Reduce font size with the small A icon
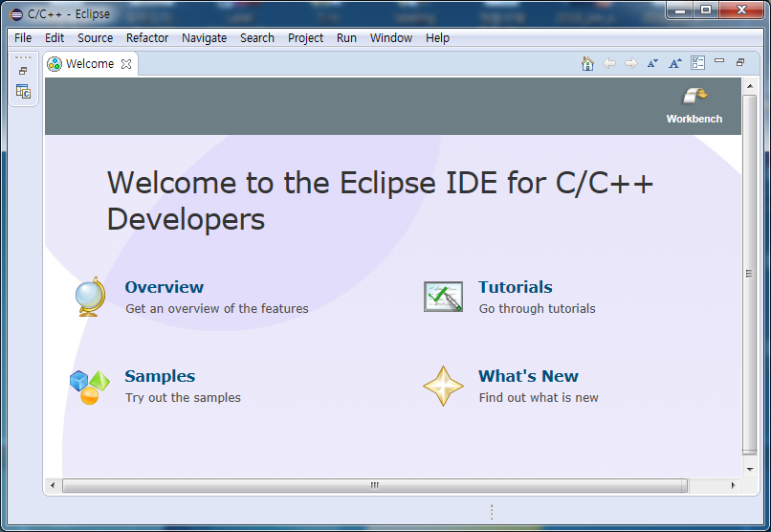 point(652,63)
